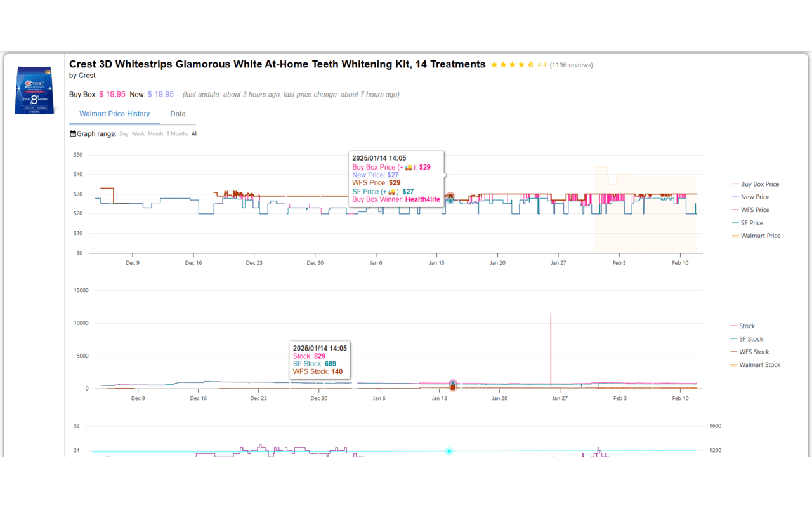Toggle the Buy Box Price legend series
The height and width of the screenshot is (508, 812).
click(x=756, y=184)
